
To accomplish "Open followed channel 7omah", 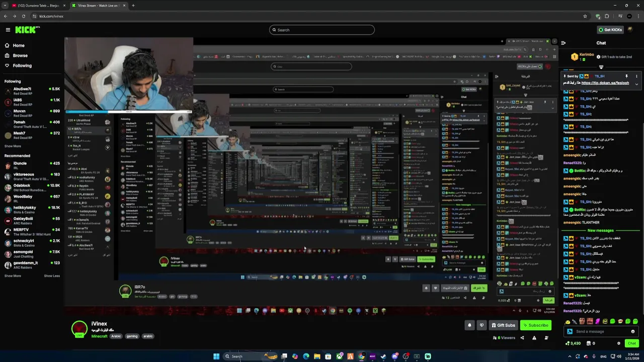I will point(32,124).
